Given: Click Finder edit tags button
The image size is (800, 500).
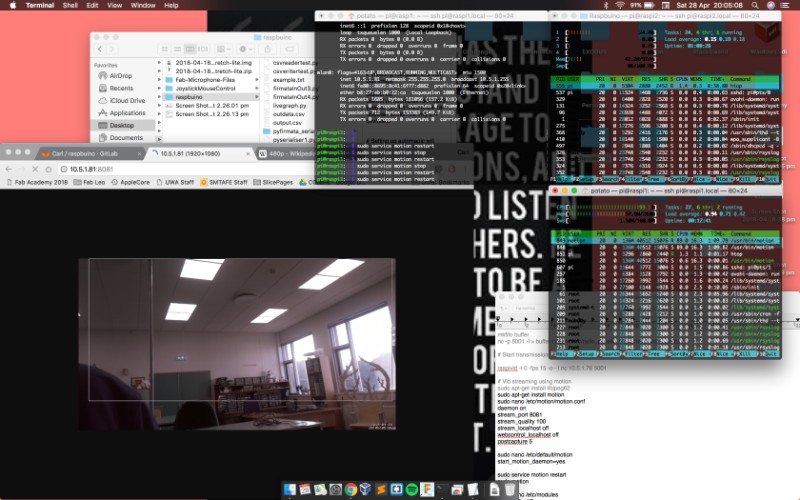Looking at the screenshot, I should click(289, 49).
